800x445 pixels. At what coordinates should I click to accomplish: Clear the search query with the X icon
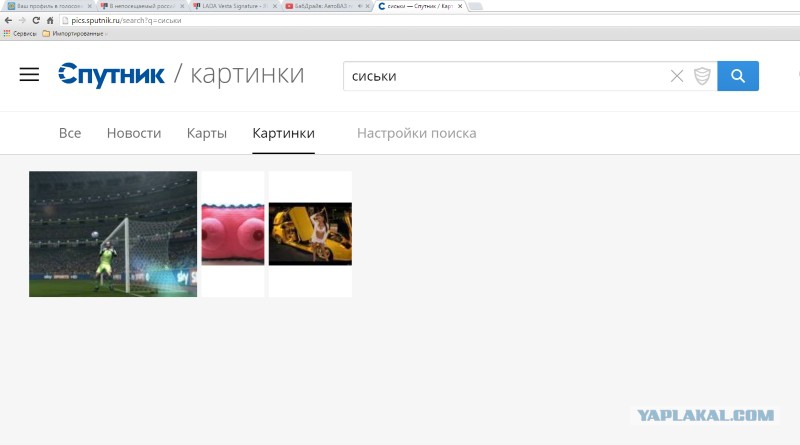tap(677, 77)
